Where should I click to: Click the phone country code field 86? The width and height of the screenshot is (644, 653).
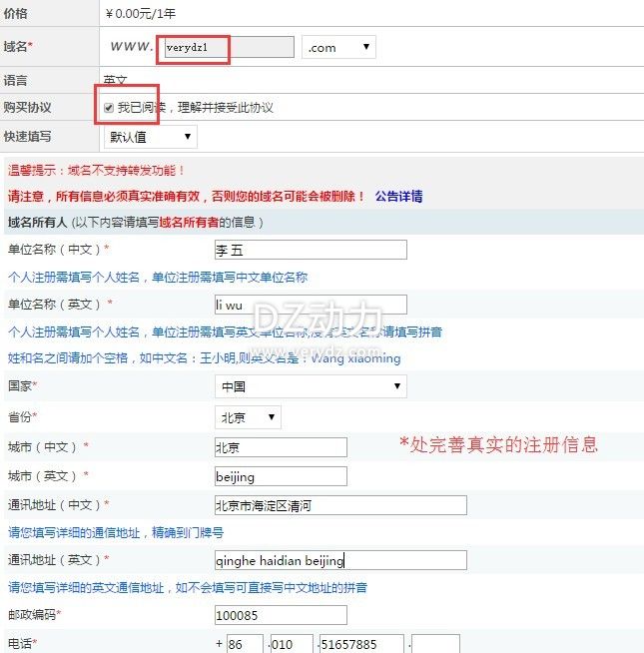[245, 644]
